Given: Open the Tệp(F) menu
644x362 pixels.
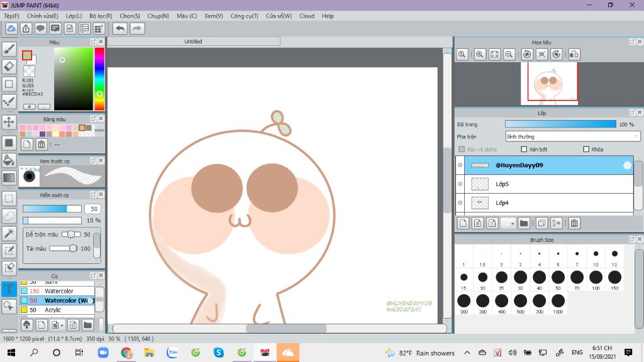Looking at the screenshot, I should click(x=11, y=16).
